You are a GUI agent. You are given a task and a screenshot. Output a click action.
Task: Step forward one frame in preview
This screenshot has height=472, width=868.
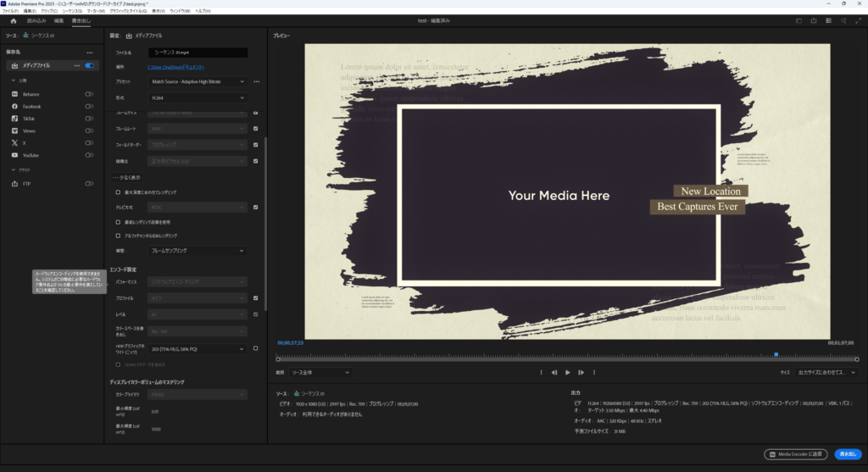tap(581, 372)
